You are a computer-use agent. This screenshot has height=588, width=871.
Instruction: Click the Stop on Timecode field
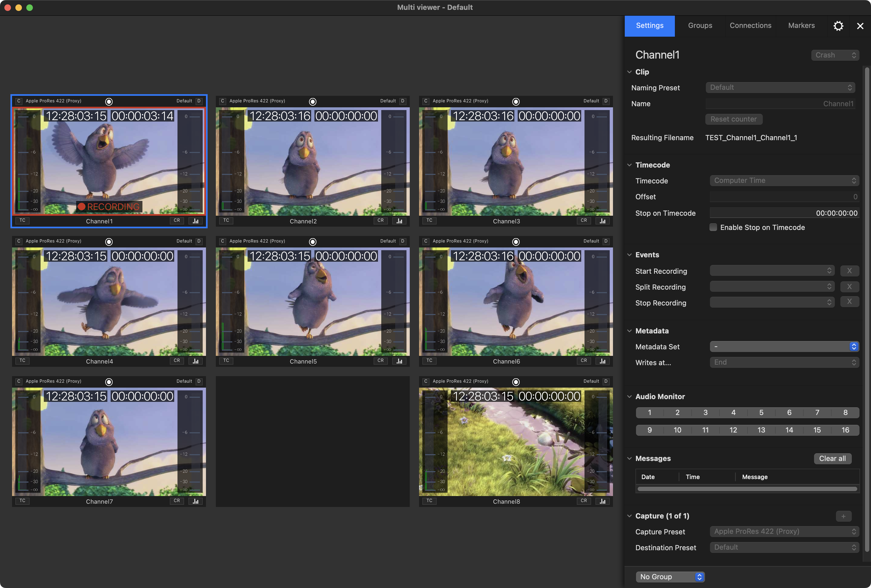point(784,213)
